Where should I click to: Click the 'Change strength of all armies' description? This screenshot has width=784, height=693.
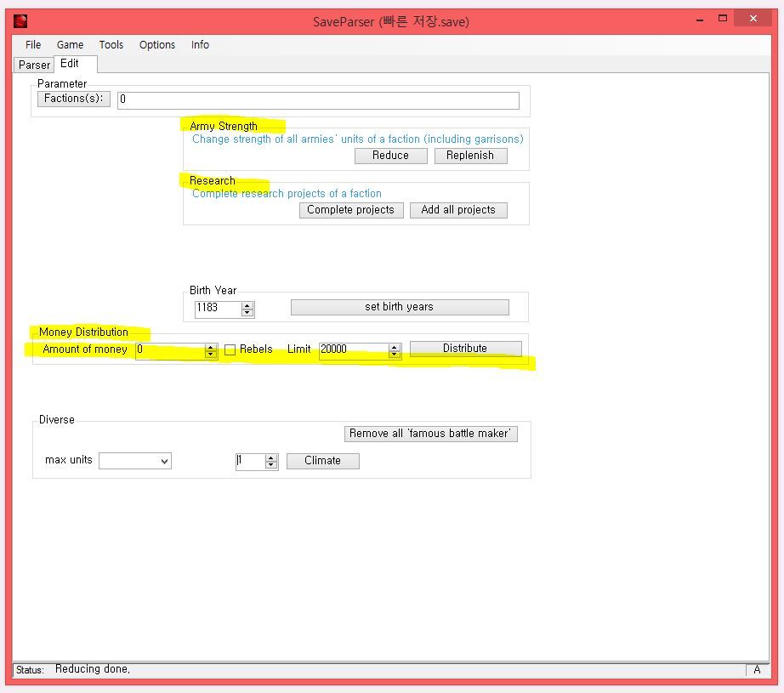click(357, 139)
